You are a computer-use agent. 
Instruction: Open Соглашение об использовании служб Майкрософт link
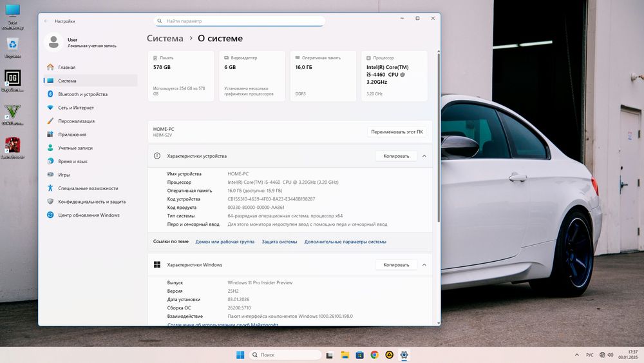223,324
